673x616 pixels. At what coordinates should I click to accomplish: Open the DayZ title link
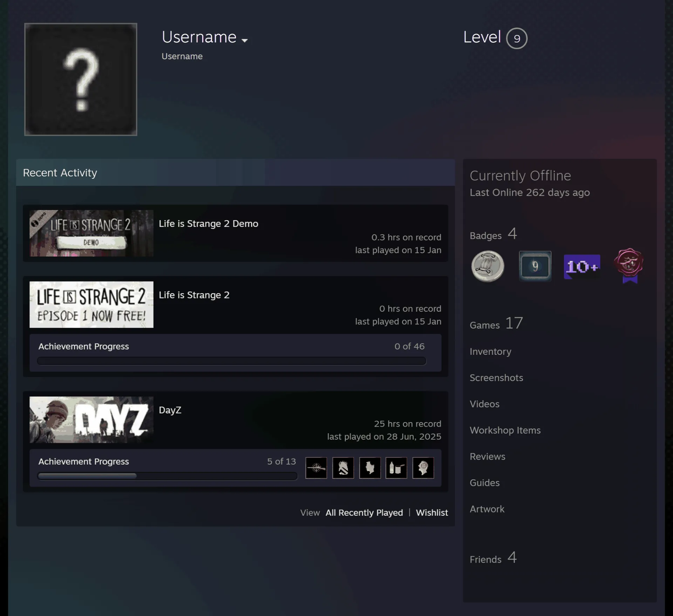pos(170,410)
